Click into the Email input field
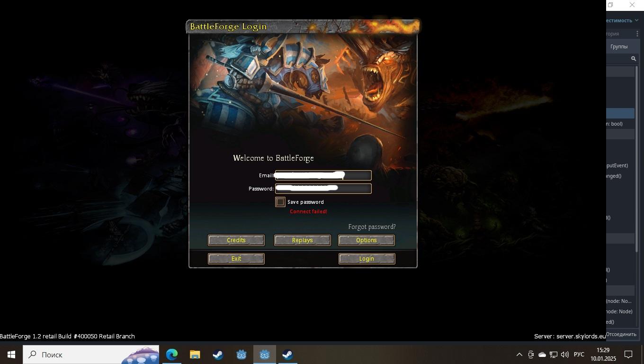The image size is (644, 364). pyautogui.click(x=323, y=176)
